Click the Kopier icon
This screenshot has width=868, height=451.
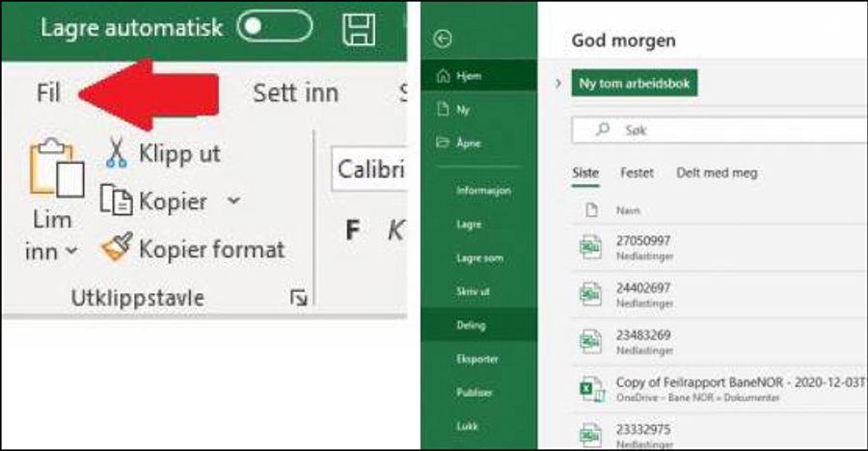(117, 201)
